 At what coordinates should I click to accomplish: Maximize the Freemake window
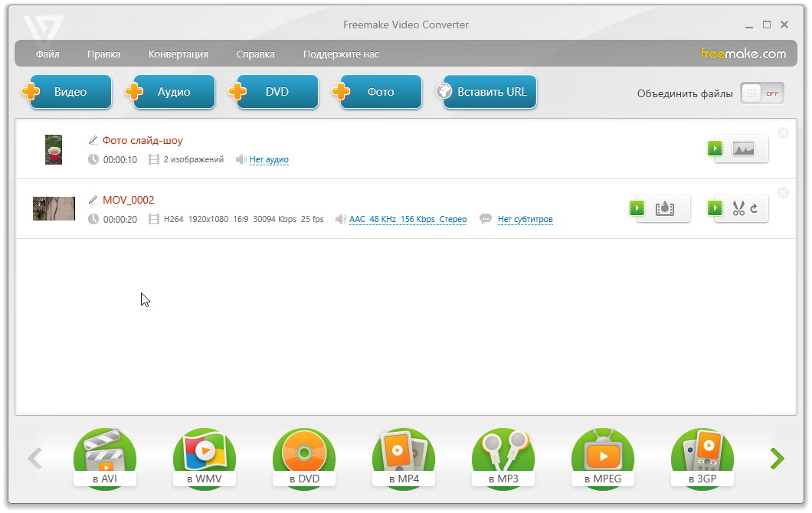[x=767, y=25]
